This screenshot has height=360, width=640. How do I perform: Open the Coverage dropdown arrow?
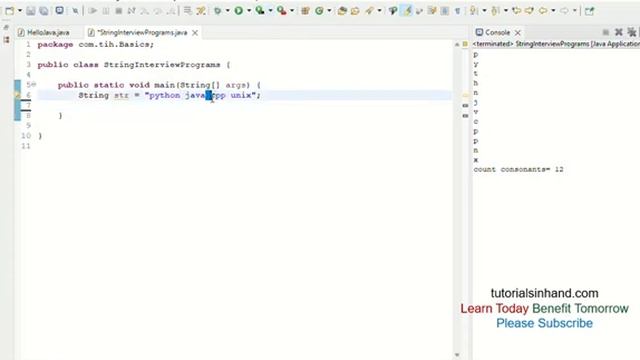[270, 11]
